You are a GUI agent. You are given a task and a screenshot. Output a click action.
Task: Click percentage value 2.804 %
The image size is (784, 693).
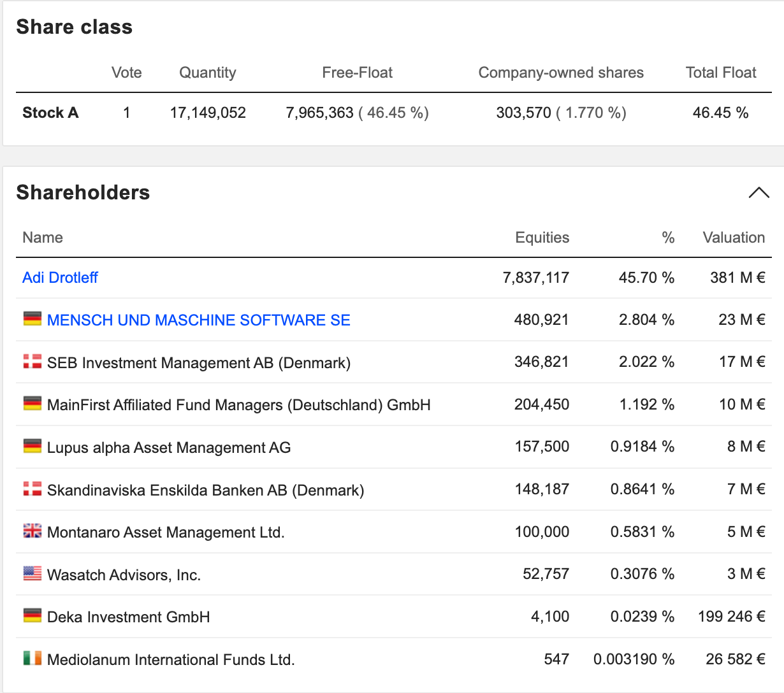[646, 320]
